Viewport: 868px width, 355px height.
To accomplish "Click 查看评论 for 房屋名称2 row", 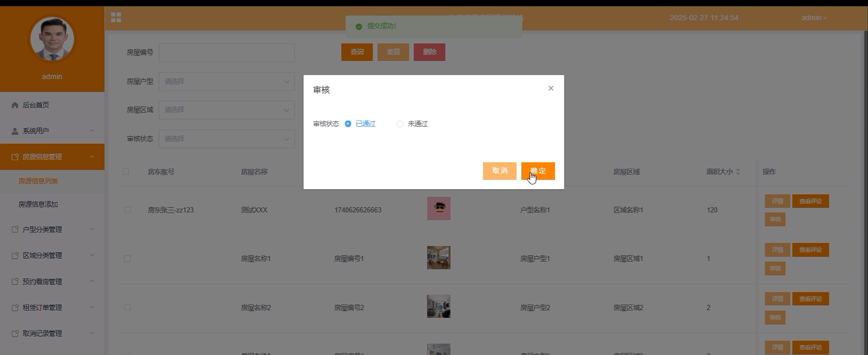I will [x=810, y=299].
